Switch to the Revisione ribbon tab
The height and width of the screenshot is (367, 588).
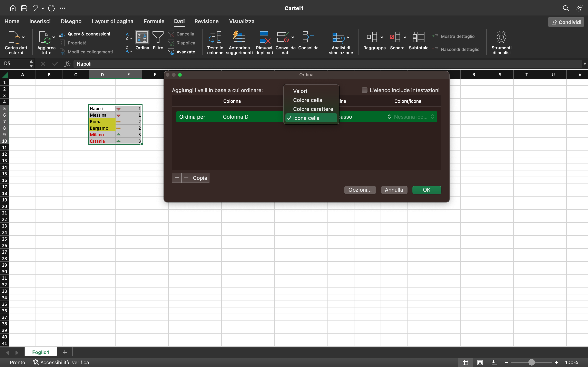(x=206, y=21)
